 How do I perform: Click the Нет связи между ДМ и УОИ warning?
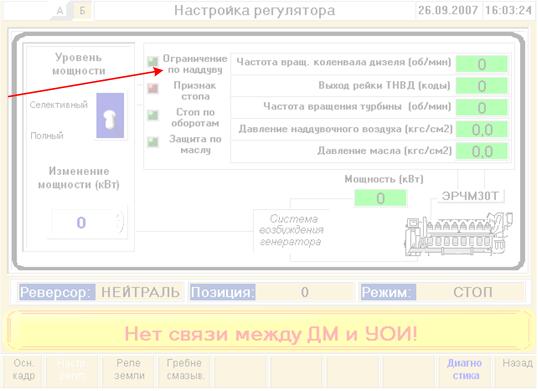pyautogui.click(x=270, y=333)
